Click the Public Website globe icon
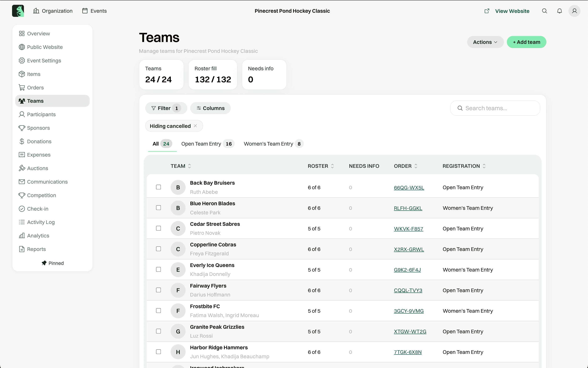 click(x=22, y=47)
